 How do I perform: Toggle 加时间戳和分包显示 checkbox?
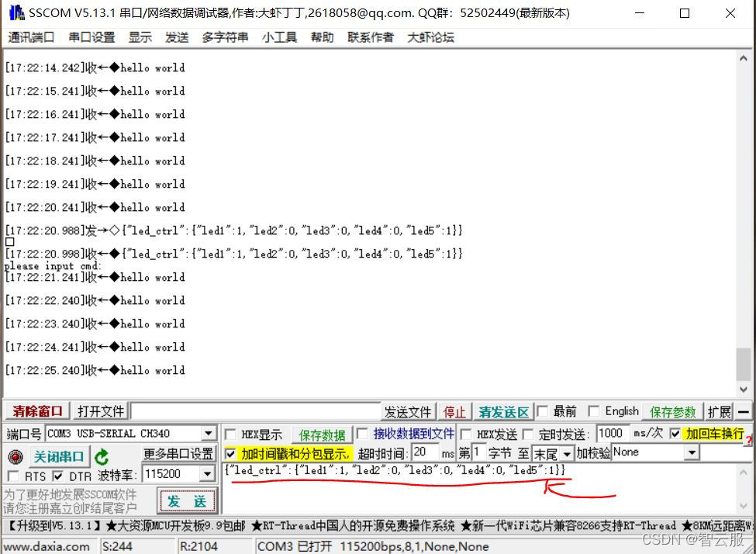click(230, 454)
